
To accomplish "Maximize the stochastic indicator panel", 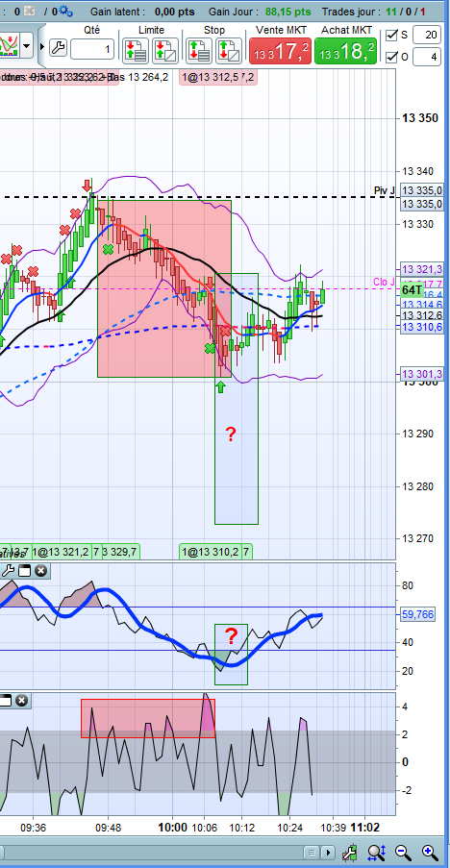I will tap(24, 571).
